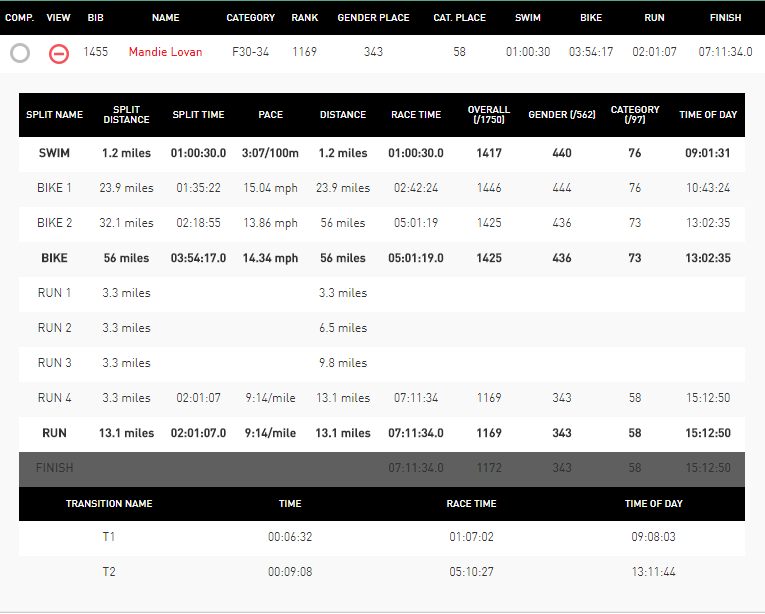The width and height of the screenshot is (765, 614).
Task: Select the FINISH row label
Action: tap(54, 468)
